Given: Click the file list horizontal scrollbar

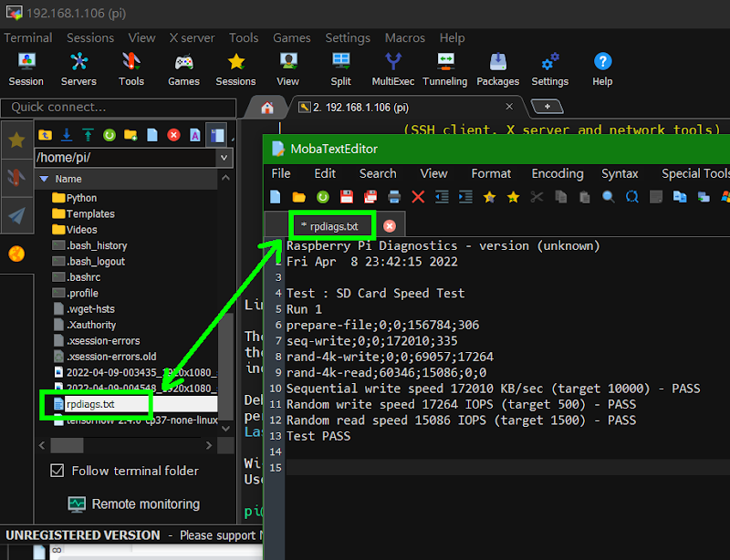Looking at the screenshot, I should click(66, 446).
